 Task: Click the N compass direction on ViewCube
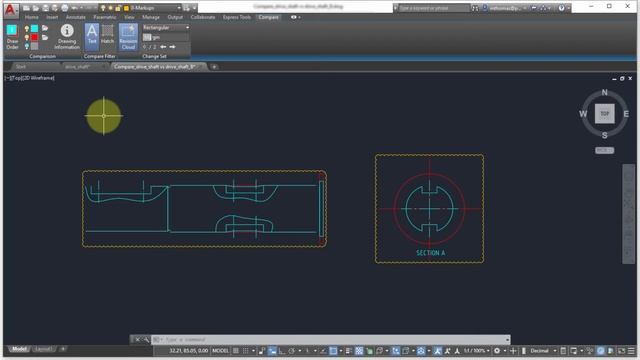click(604, 93)
